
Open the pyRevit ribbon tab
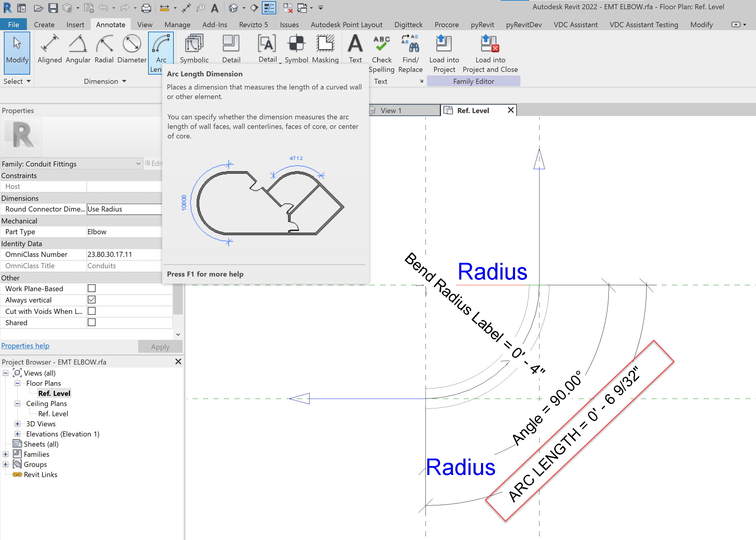pyautogui.click(x=482, y=24)
